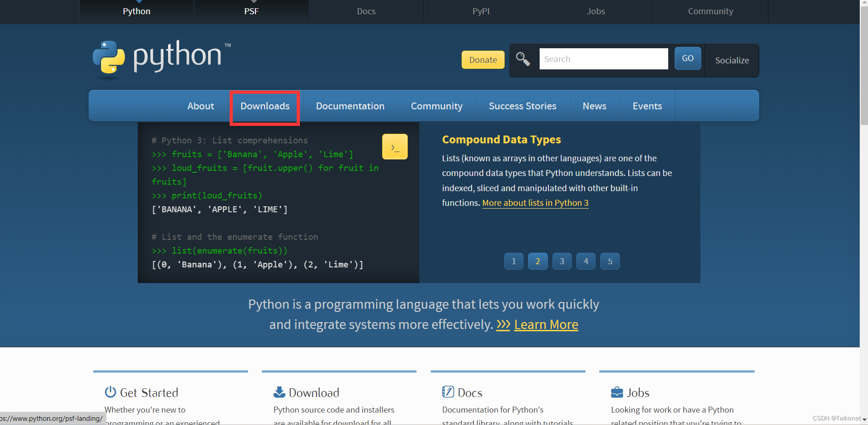
Task: Open the Docs tab in top bar
Action: click(x=366, y=11)
